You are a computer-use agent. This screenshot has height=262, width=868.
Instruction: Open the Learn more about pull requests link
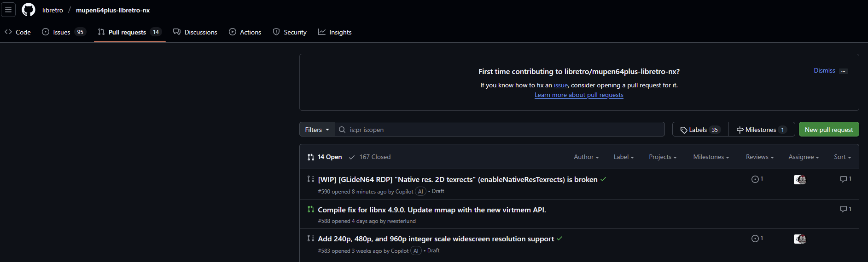point(579,95)
